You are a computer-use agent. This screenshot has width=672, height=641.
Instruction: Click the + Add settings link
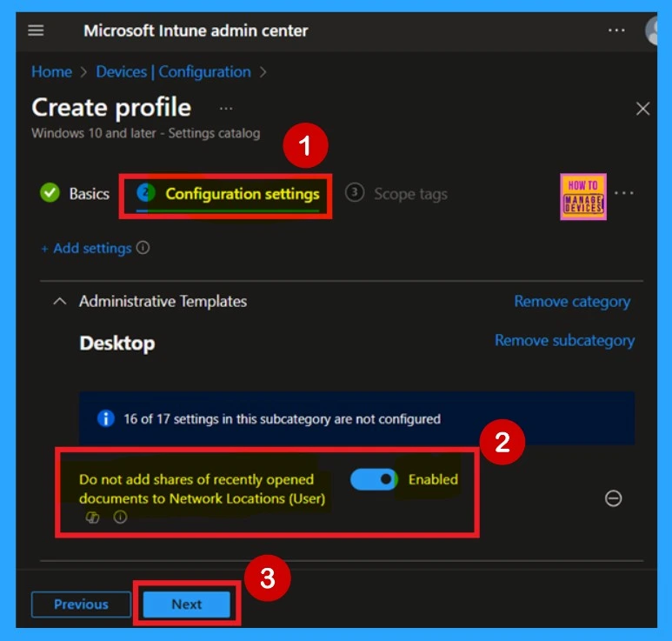pos(86,248)
